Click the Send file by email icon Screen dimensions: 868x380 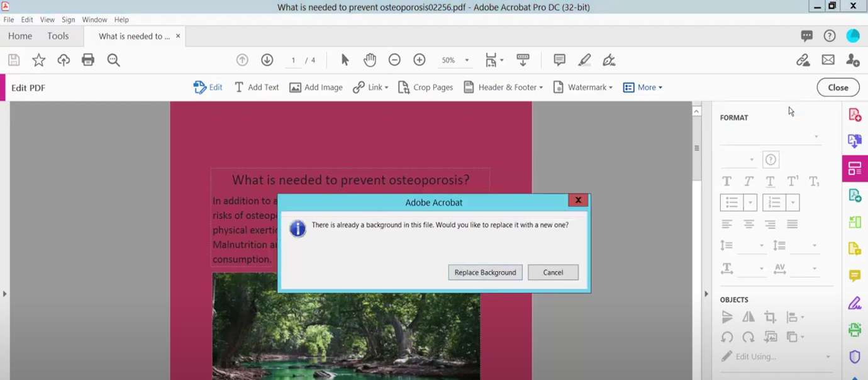(828, 60)
